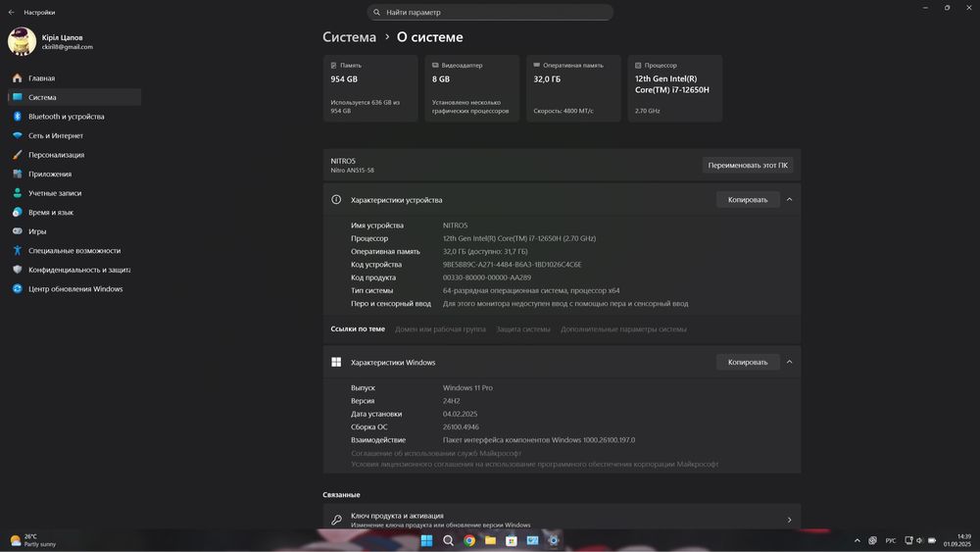Screen dimensions: 980x552
Task: Click product code 00330-80000-00000-AA289
Action: (x=487, y=277)
